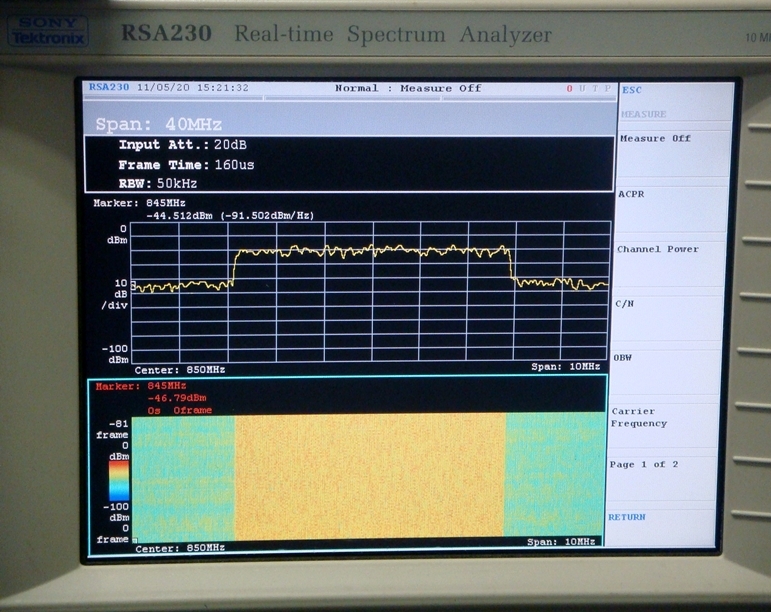Select the OBW measurement option
The height and width of the screenshot is (612, 771).
[623, 358]
